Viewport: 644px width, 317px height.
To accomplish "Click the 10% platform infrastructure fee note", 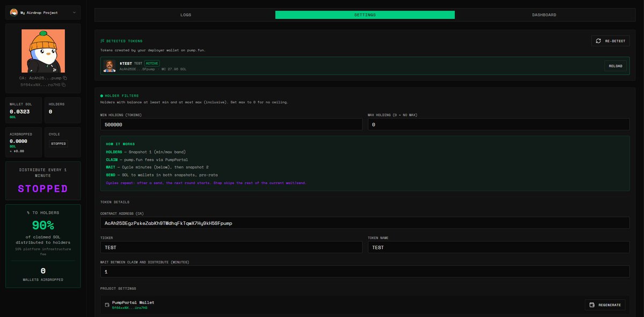I will pyautogui.click(x=43, y=251).
